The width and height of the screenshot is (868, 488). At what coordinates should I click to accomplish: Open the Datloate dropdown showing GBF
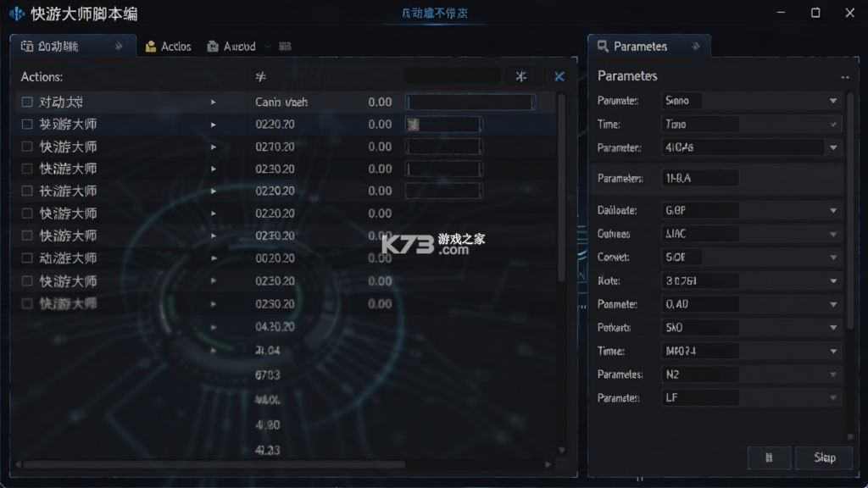[833, 211]
